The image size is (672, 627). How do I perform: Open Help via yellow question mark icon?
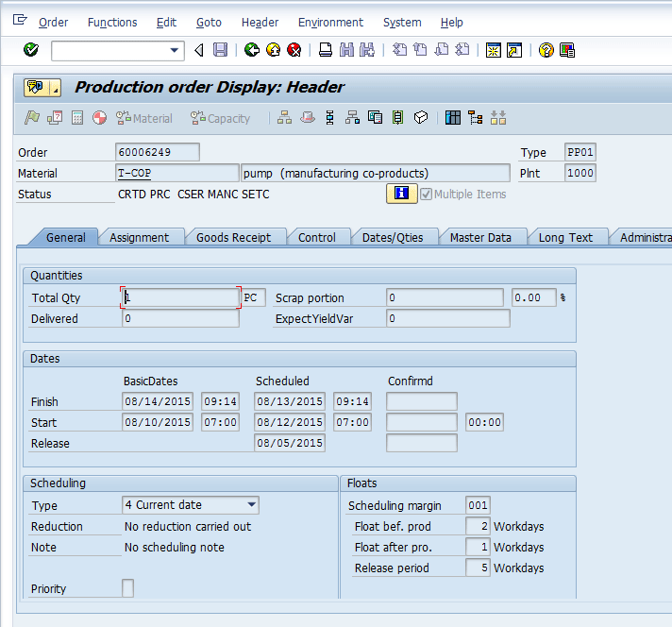[x=546, y=50]
